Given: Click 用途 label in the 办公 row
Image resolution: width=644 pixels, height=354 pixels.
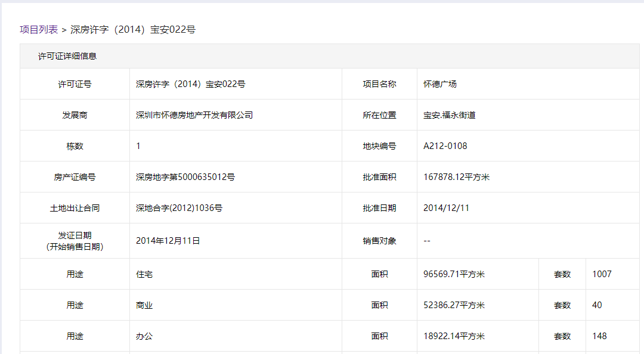Looking at the screenshot, I should tap(75, 336).
